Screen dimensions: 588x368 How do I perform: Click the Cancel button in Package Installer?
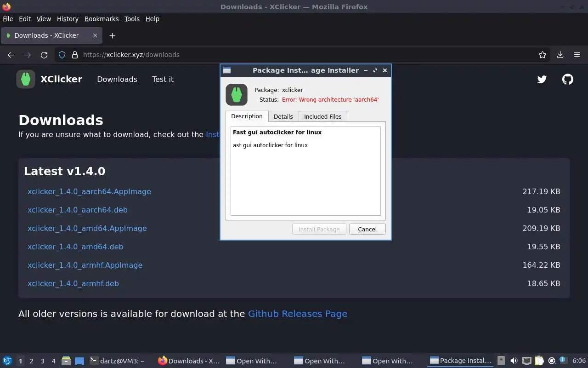367,229
